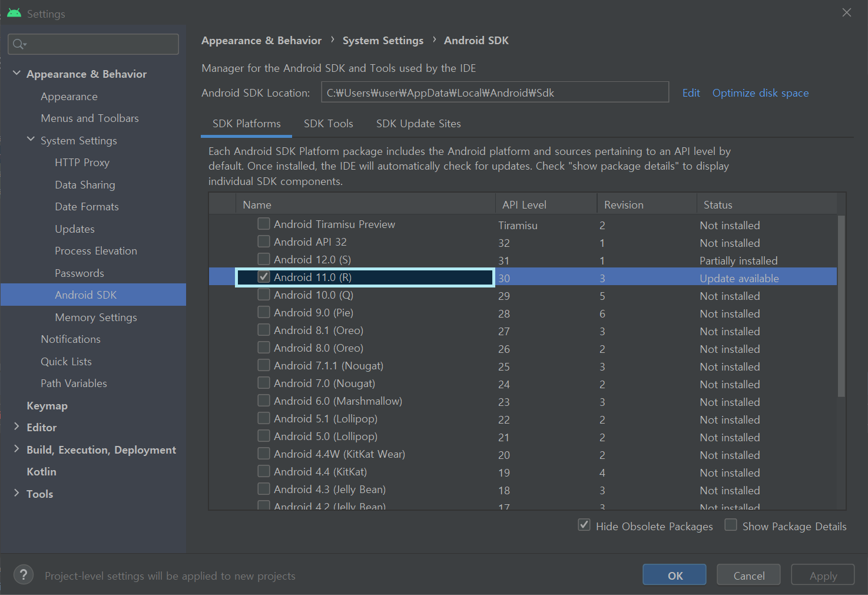The image size is (868, 595).
Task: Open the help question mark button
Action: [24, 575]
